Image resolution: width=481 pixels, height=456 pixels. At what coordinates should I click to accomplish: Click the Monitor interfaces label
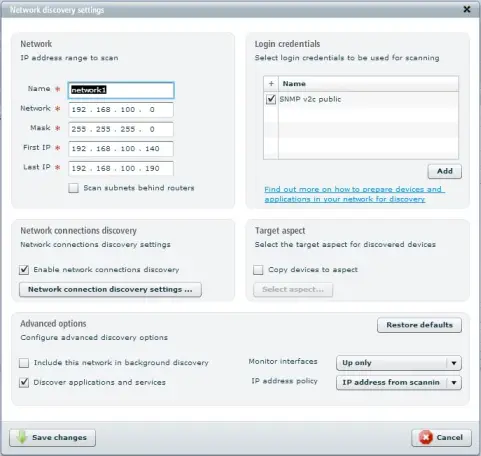pyautogui.click(x=283, y=361)
